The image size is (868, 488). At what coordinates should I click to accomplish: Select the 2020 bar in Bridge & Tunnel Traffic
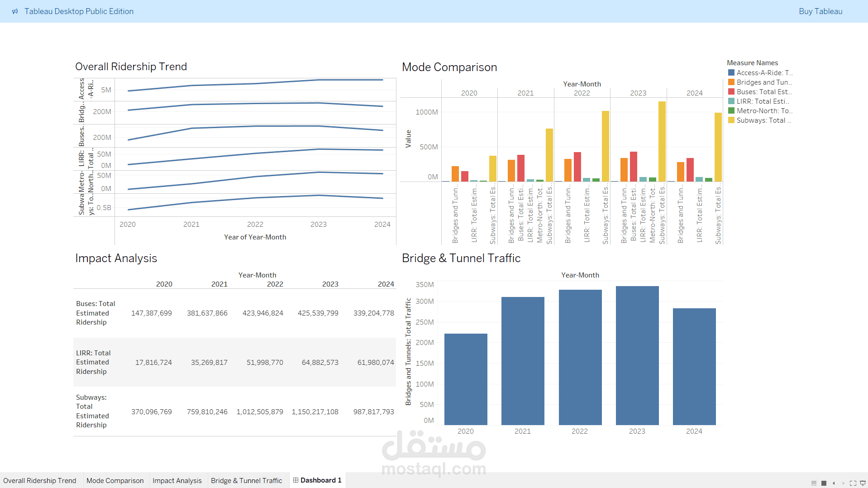pos(466,379)
